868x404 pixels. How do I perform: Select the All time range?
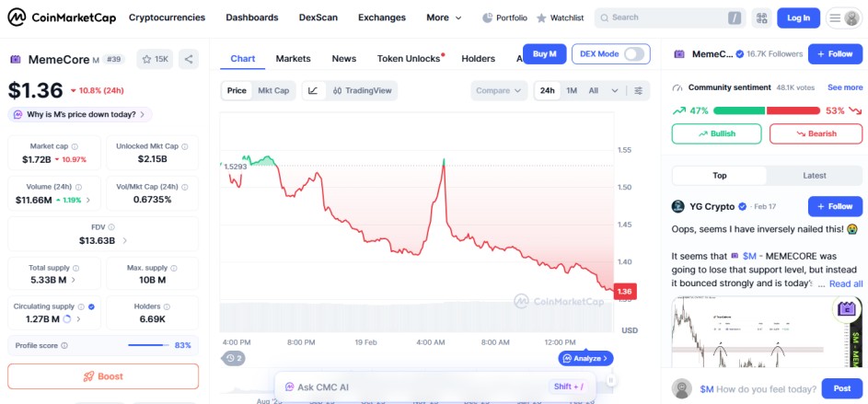pyautogui.click(x=594, y=90)
